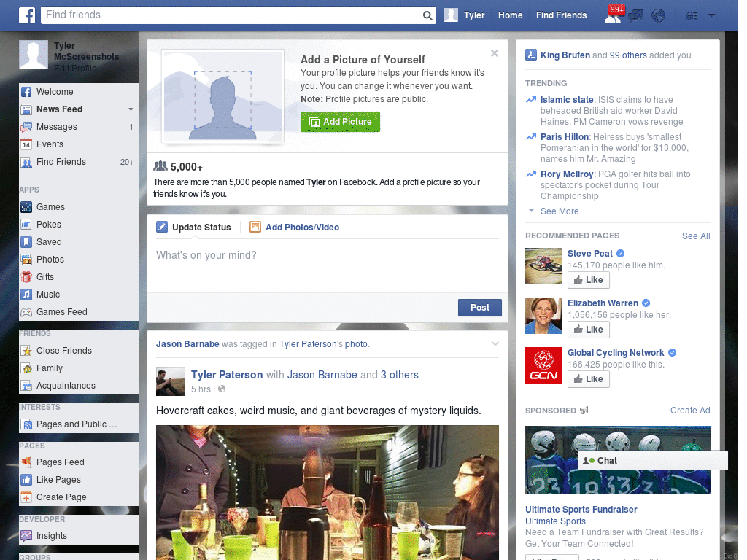Click the search magnifier icon

click(x=427, y=15)
